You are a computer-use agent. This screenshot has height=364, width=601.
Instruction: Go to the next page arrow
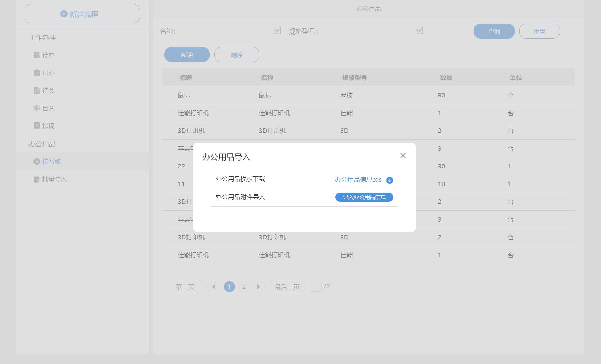(258, 287)
